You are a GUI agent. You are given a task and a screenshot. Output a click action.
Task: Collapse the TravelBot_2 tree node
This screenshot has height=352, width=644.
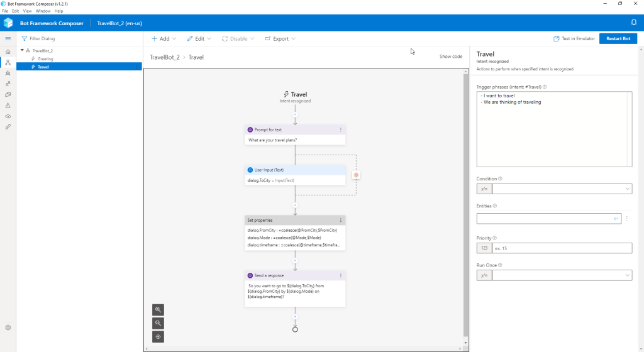[x=22, y=50]
